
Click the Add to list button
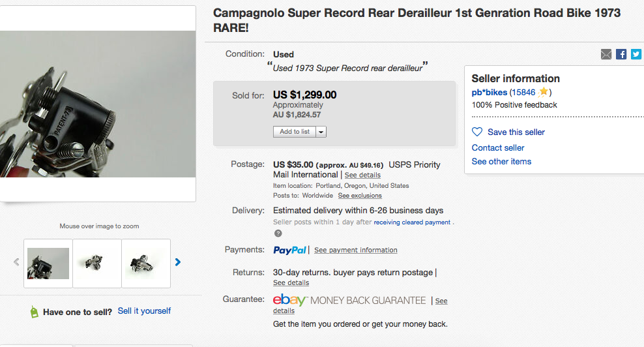pos(295,132)
